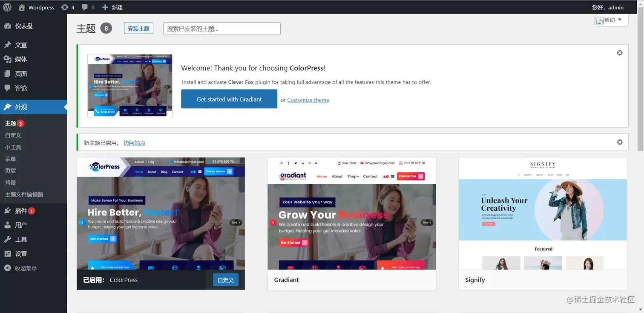The width and height of the screenshot is (644, 313).
Task: Click the 安装主题 button
Action: click(138, 28)
